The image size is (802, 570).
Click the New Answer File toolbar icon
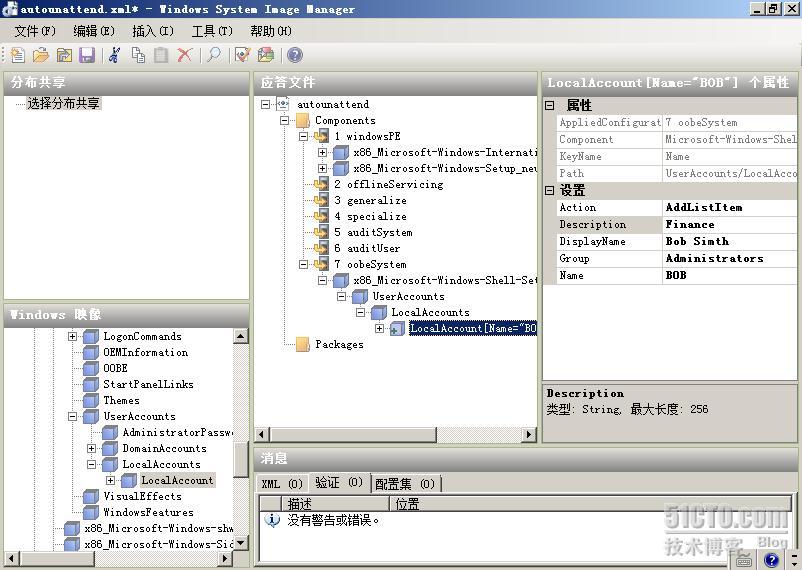click(x=17, y=55)
